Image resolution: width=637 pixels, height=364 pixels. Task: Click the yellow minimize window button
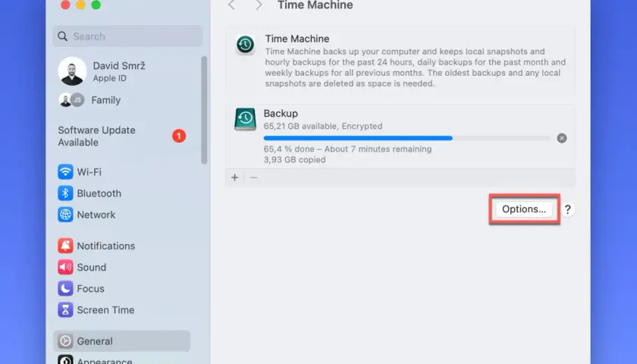pos(81,5)
